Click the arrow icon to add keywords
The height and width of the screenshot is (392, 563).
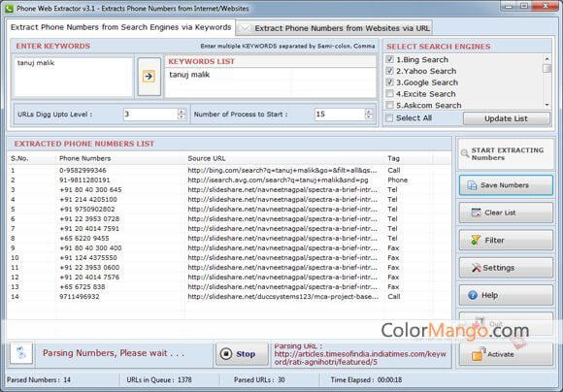click(149, 76)
